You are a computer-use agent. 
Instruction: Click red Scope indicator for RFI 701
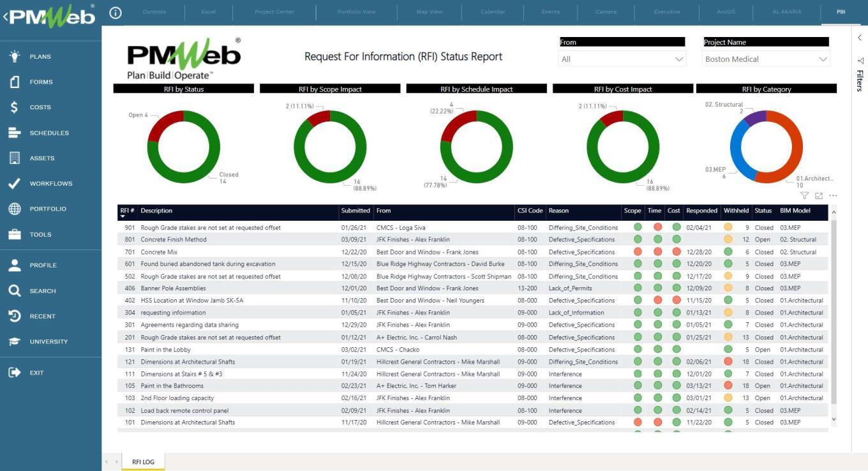pos(637,251)
